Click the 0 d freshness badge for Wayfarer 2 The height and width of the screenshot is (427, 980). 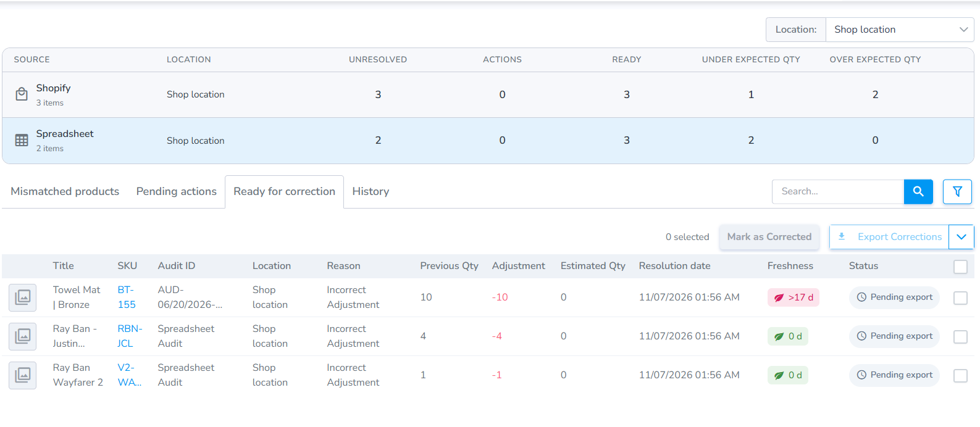[x=787, y=375]
